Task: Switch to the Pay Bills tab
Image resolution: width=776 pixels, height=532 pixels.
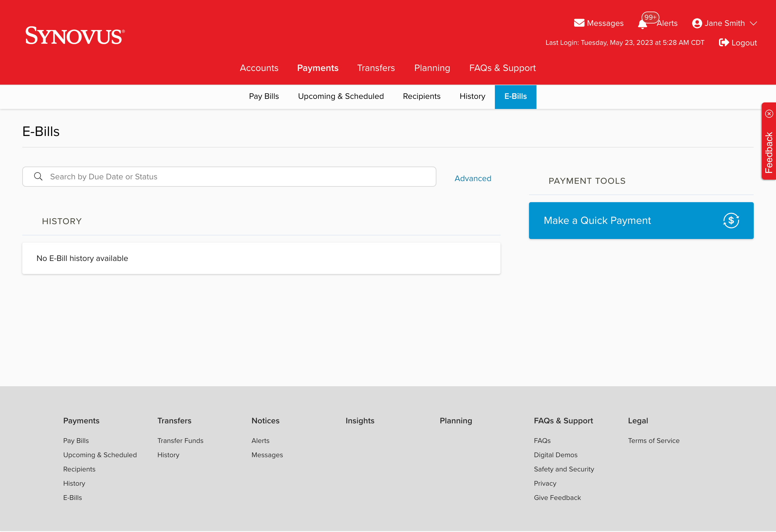Action: coord(264,96)
